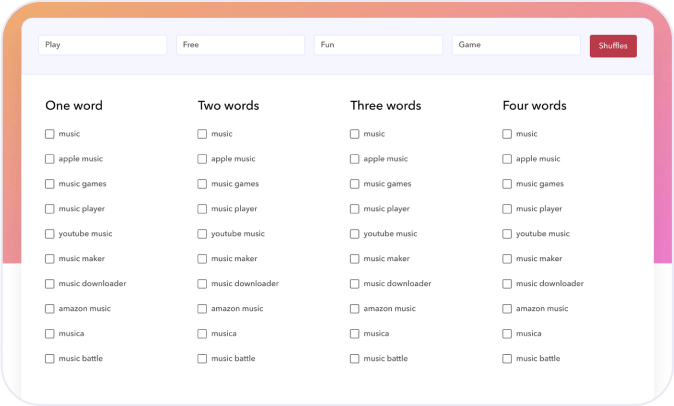The image size is (674, 406).
Task: Select 'youtube music' checkbox in One word column
Action: tap(50, 234)
